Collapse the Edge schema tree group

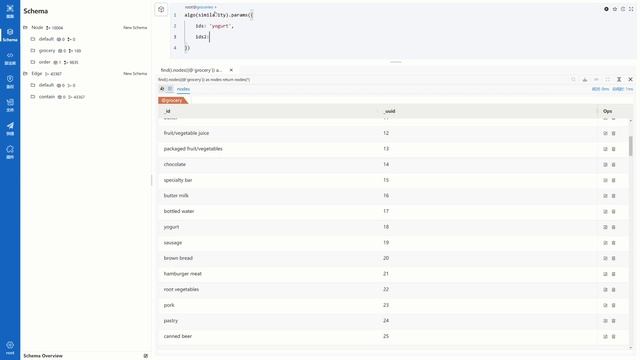pos(25,73)
